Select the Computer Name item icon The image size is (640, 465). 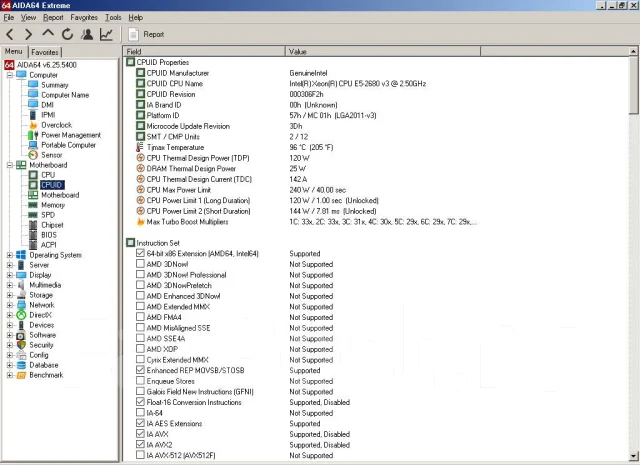tap(33, 95)
